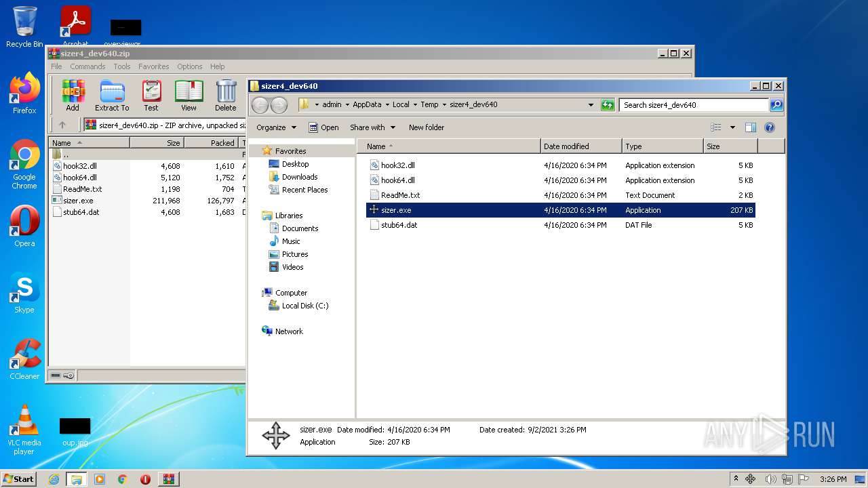Toggle the preview pane button

click(751, 127)
